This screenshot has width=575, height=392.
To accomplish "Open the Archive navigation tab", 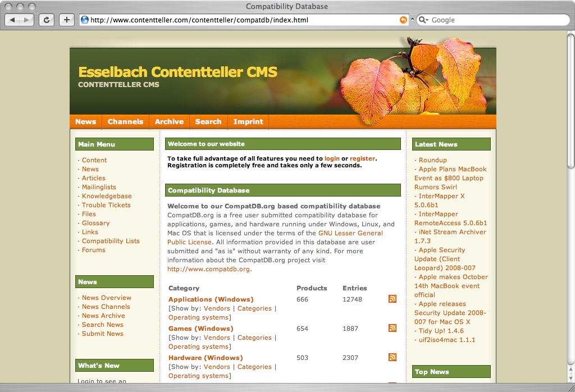I will (169, 122).
